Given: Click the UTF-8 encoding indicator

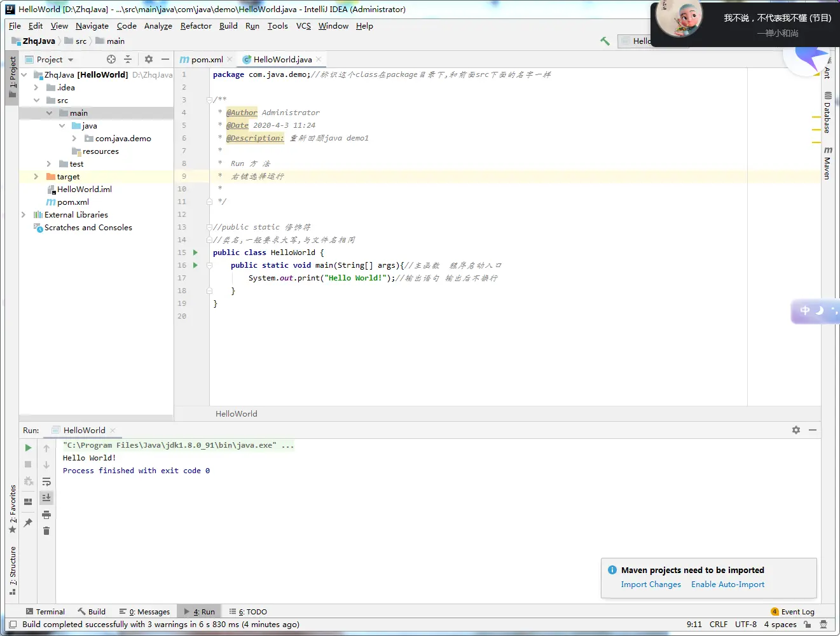Looking at the screenshot, I should (x=746, y=625).
